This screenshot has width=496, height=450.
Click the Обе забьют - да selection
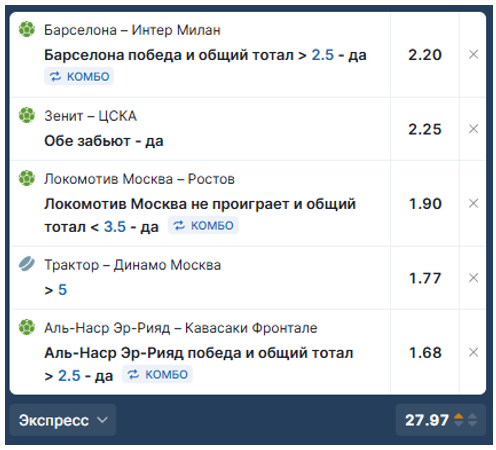pyautogui.click(x=104, y=141)
